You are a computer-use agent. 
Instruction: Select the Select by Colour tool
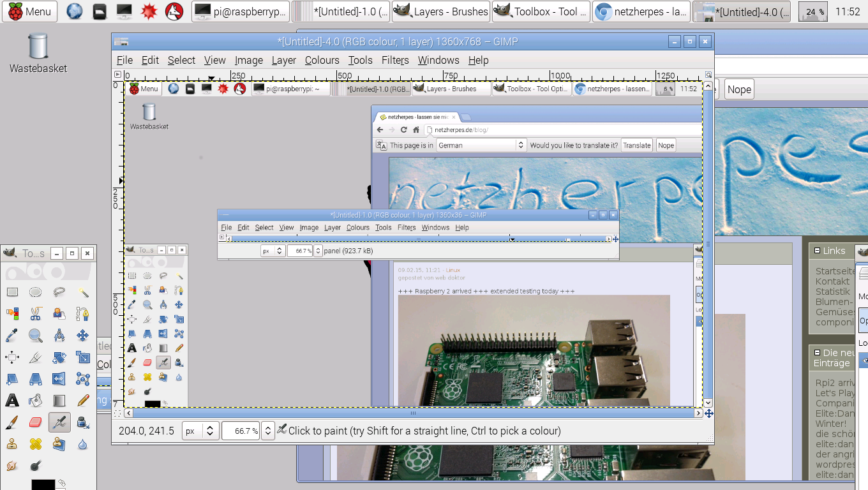coord(12,313)
